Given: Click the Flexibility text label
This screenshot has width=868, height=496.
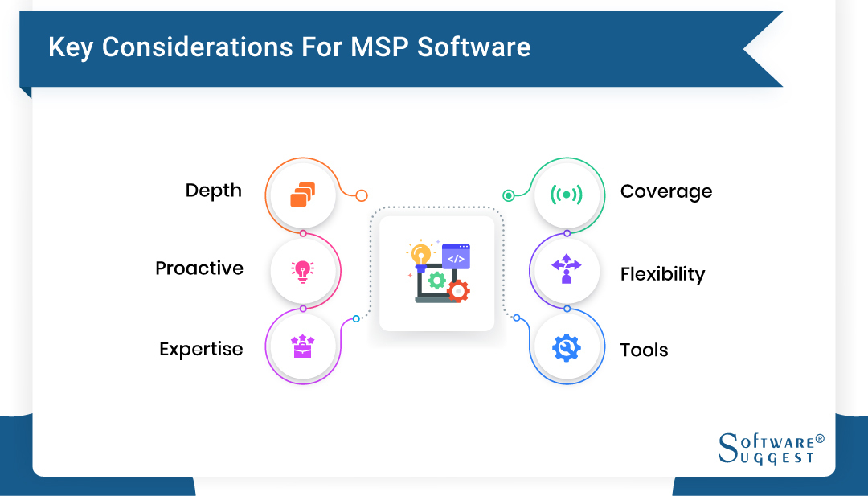Looking at the screenshot, I should coord(662,274).
